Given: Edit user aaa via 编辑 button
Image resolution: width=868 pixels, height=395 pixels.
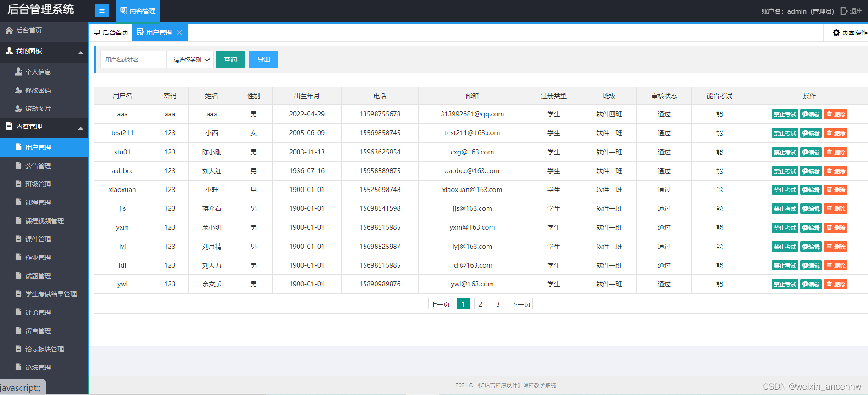Looking at the screenshot, I should pos(811,115).
